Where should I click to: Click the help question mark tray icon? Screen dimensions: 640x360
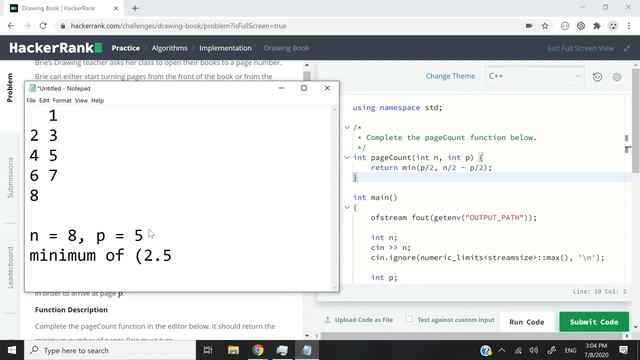(x=485, y=350)
